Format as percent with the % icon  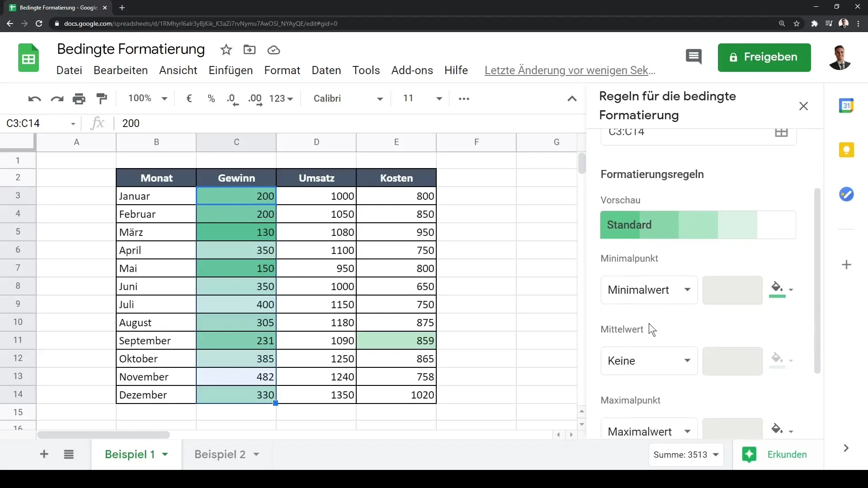pos(211,99)
